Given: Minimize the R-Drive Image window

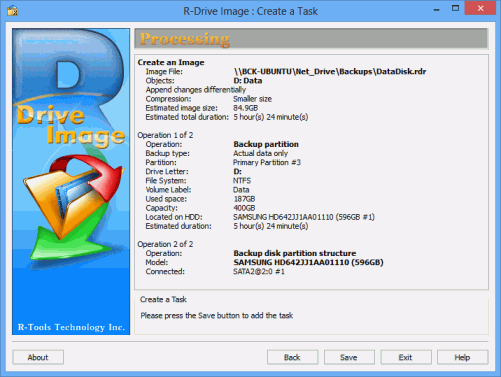Looking at the screenshot, I should [x=436, y=9].
